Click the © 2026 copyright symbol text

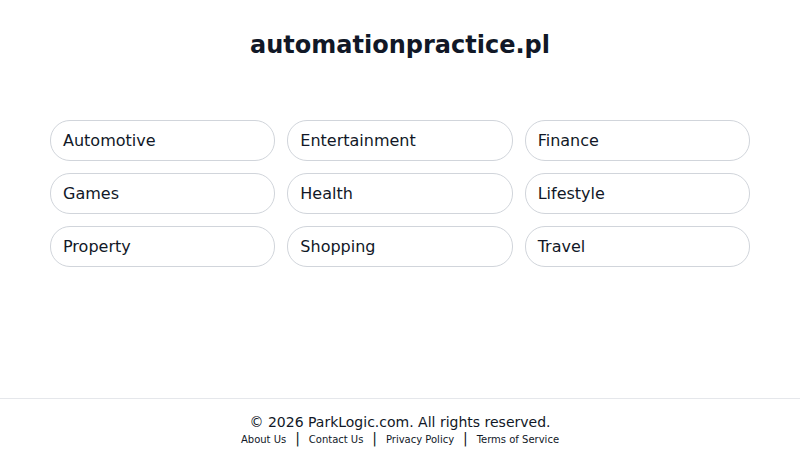pos(276,422)
